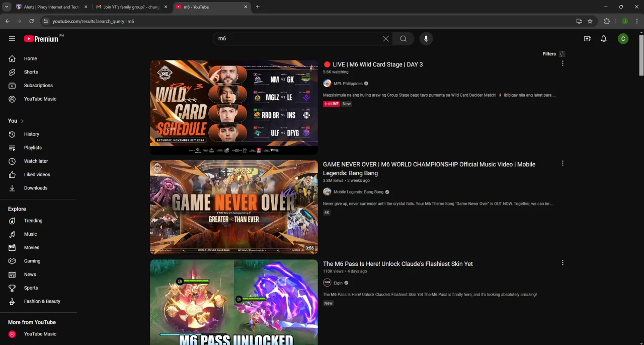
Task: Open YouTube Music under More from YouTube
Action: [40, 334]
